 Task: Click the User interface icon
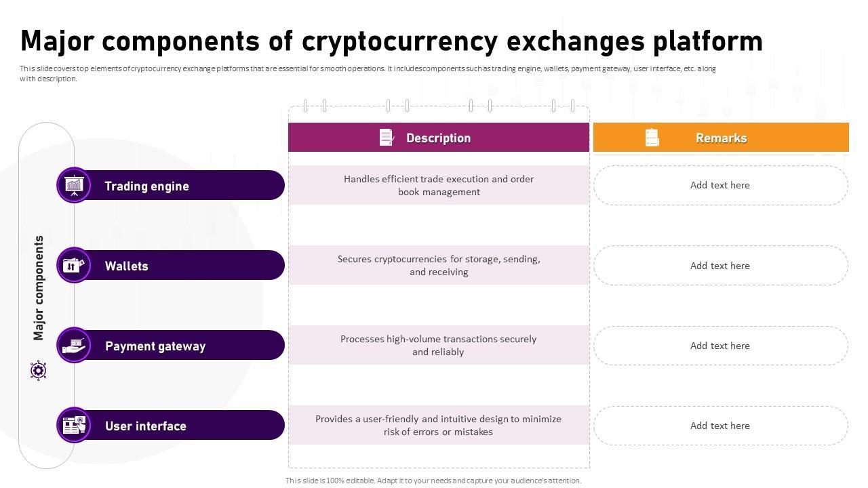pos(74,425)
